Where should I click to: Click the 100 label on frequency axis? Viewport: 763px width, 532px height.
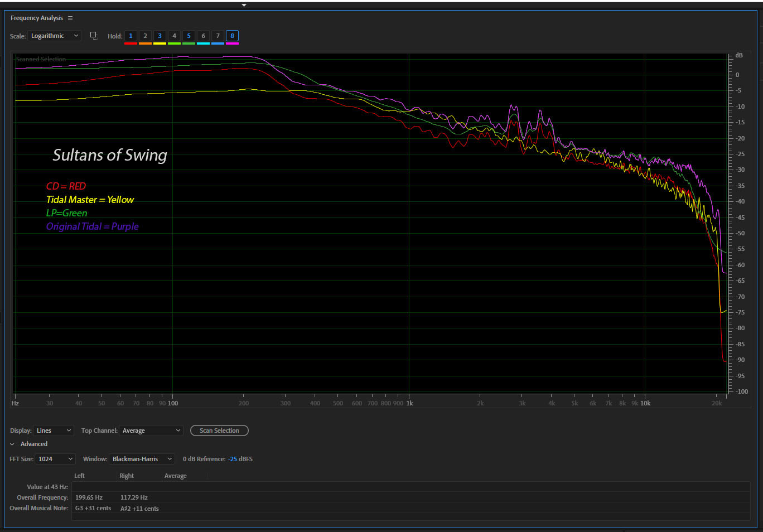pos(173,403)
